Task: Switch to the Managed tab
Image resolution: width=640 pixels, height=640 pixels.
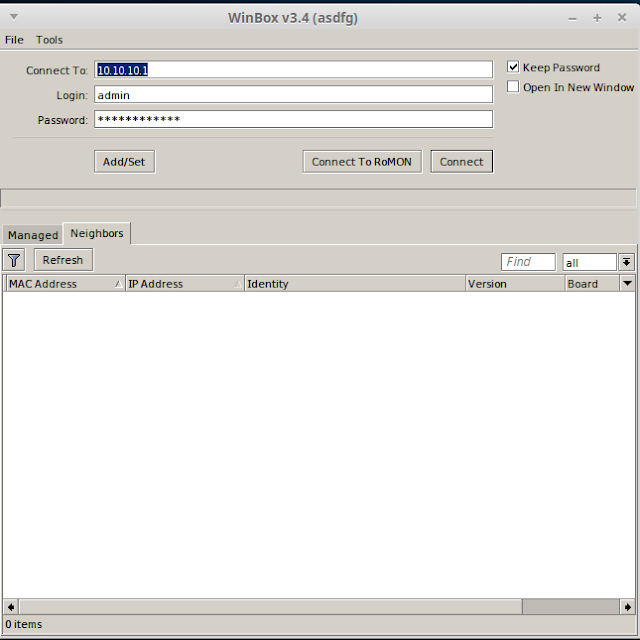Action: point(33,235)
